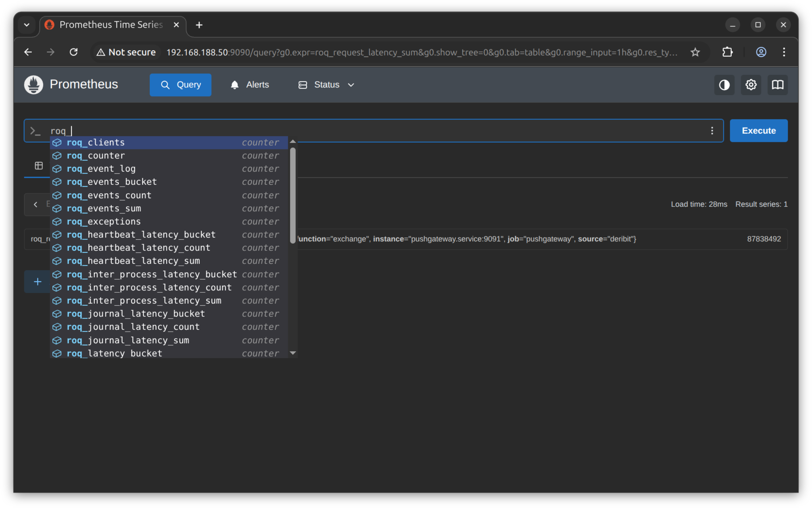812x508 pixels.
Task: Choose roq_exceptions metric
Action: (169, 221)
